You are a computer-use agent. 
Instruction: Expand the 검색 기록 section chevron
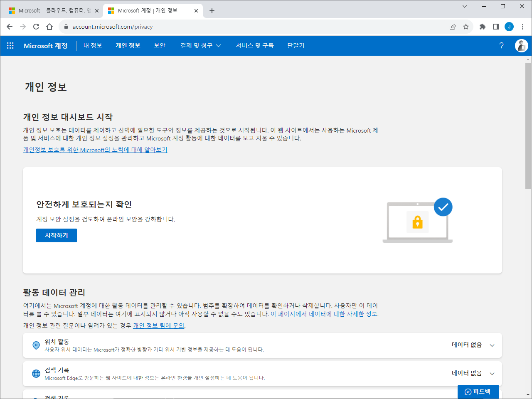[x=492, y=374]
